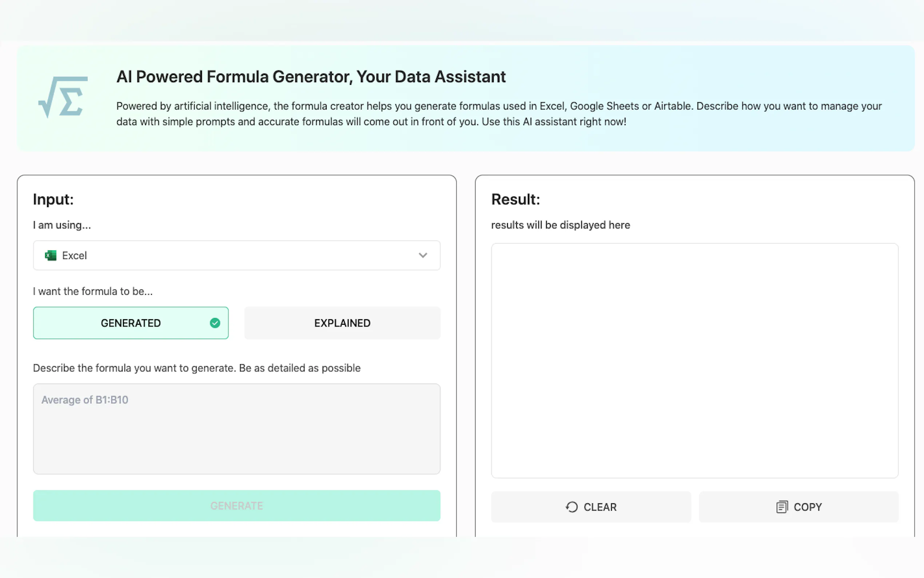The width and height of the screenshot is (924, 578).
Task: Click 'I want the formula to be...' label
Action: tap(93, 292)
